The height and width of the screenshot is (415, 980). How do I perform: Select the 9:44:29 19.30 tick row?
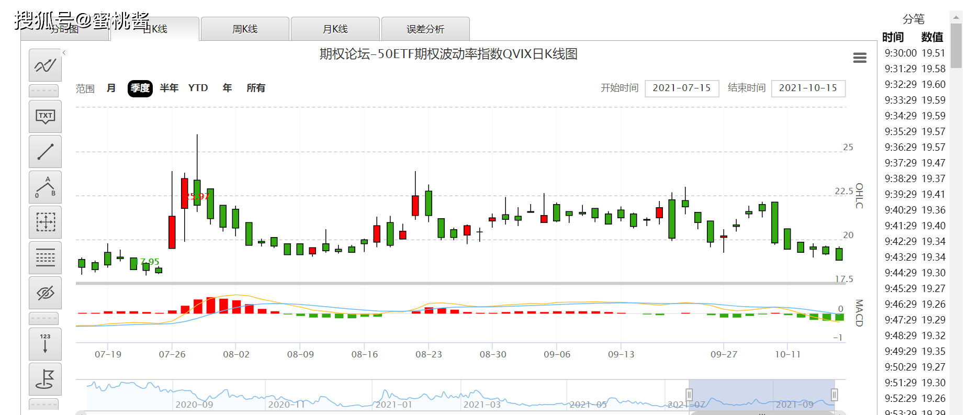tap(915, 273)
